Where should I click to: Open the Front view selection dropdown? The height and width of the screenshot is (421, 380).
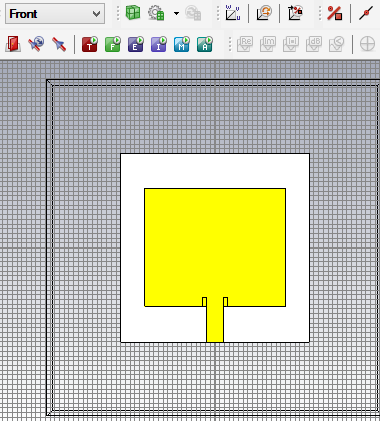(55, 14)
